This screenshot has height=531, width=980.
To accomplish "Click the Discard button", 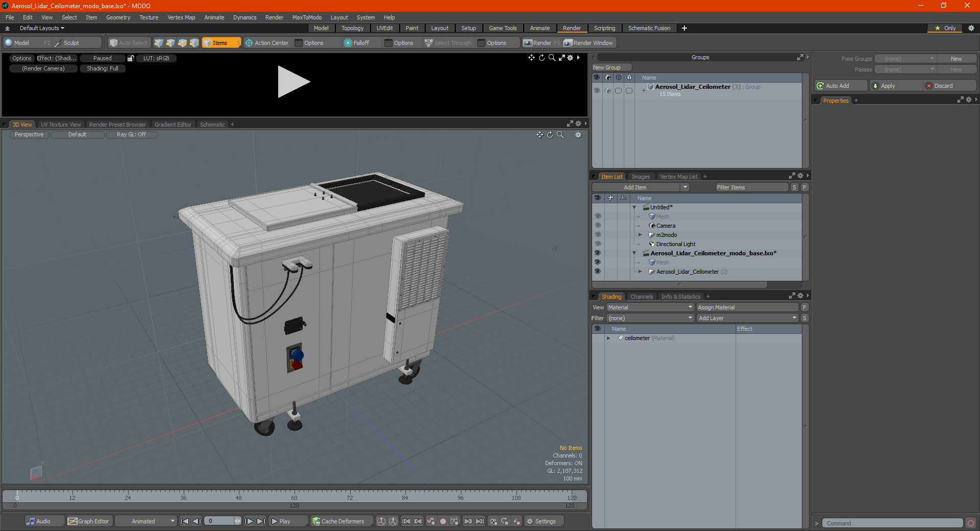I will coord(949,86).
